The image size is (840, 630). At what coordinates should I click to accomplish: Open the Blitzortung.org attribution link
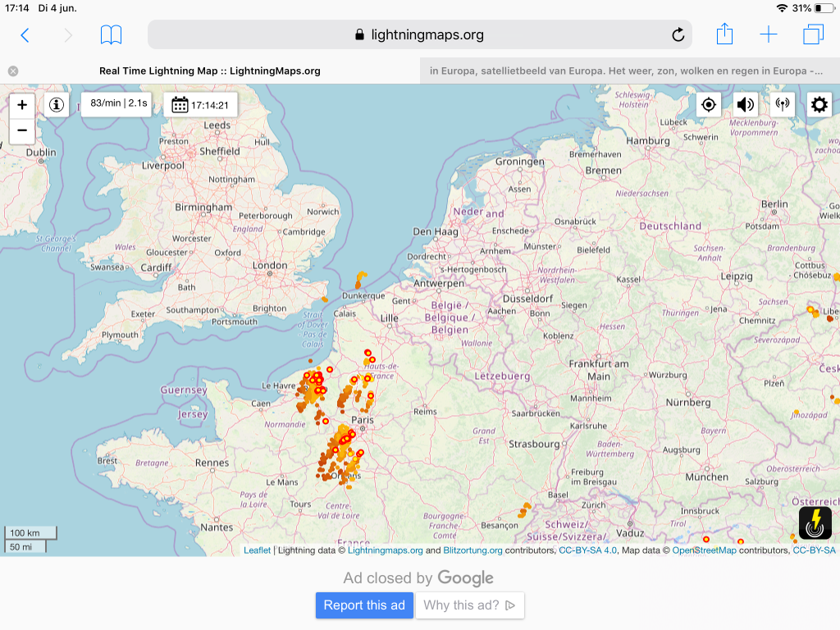[472, 550]
